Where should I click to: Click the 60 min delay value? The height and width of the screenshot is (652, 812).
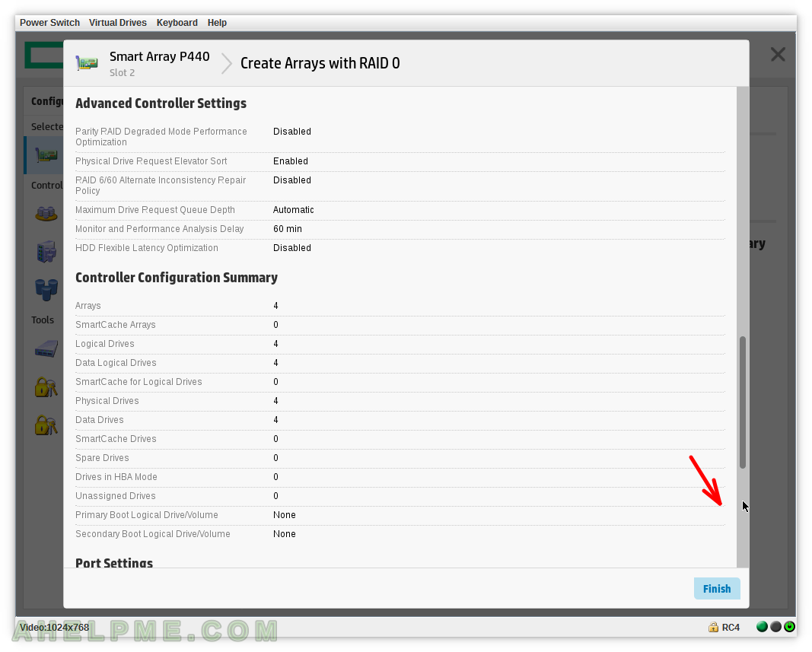(x=288, y=229)
